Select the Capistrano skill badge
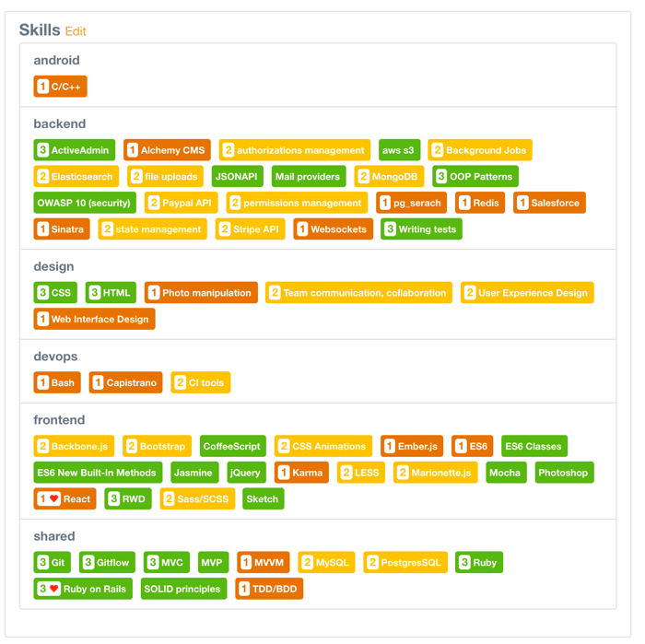The width and height of the screenshot is (645, 644). [125, 383]
